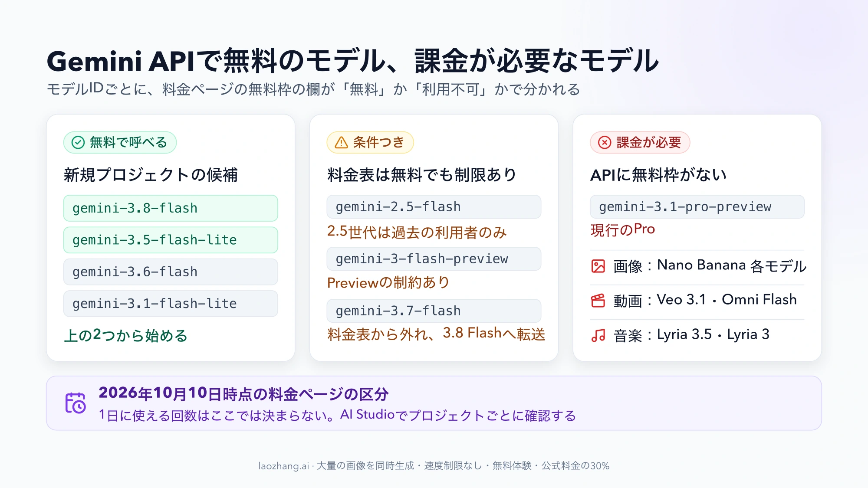Click the main title Gemini APIで無料のモデル

pyautogui.click(x=353, y=61)
